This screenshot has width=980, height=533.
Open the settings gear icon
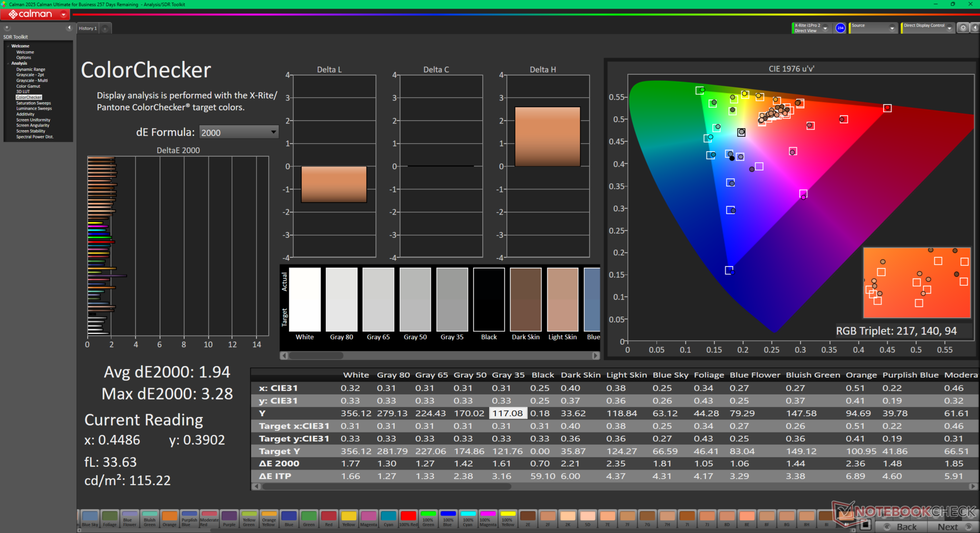click(963, 28)
